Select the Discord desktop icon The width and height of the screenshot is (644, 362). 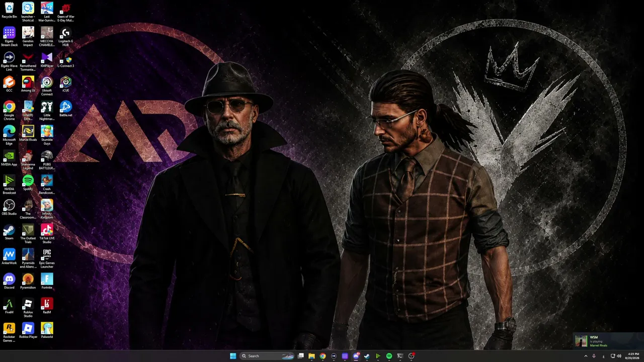coord(9,282)
